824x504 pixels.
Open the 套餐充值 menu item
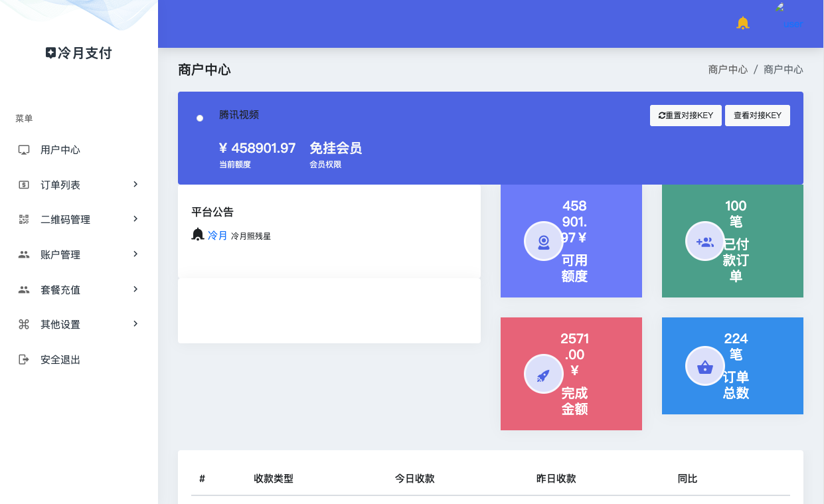[x=60, y=290]
